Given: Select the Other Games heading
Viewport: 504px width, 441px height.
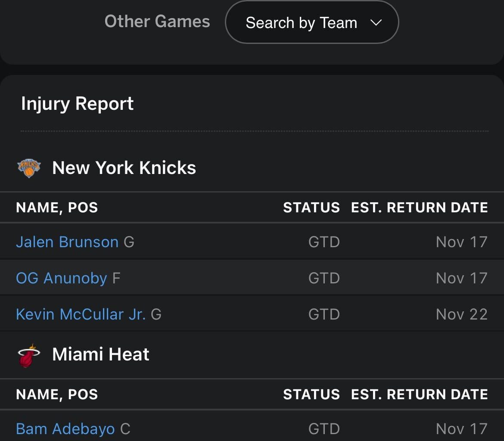Looking at the screenshot, I should 157,21.
